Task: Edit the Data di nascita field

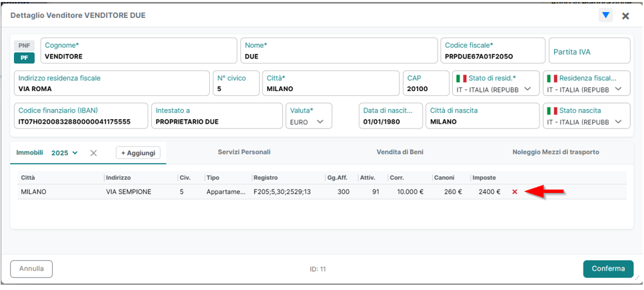Action: (x=390, y=116)
